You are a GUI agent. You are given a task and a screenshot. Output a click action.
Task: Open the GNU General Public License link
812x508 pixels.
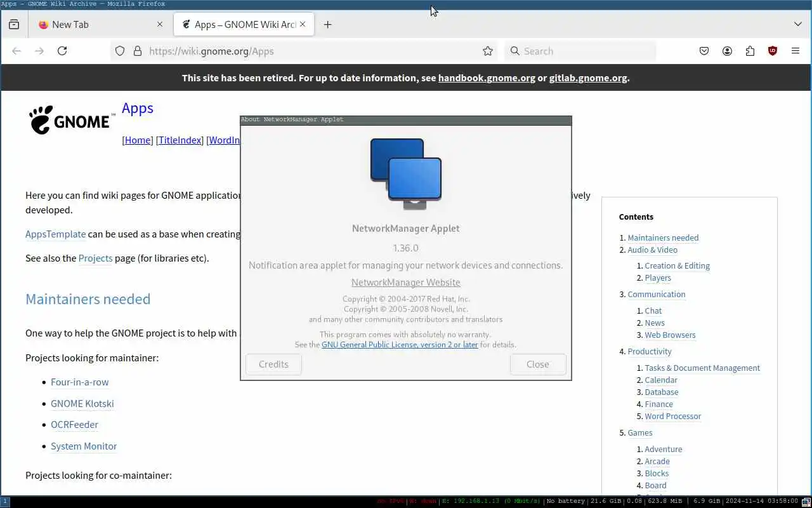400,345
